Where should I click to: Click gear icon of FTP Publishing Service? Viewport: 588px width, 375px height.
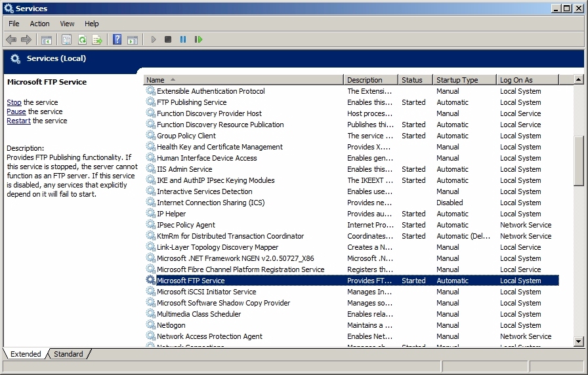point(151,102)
